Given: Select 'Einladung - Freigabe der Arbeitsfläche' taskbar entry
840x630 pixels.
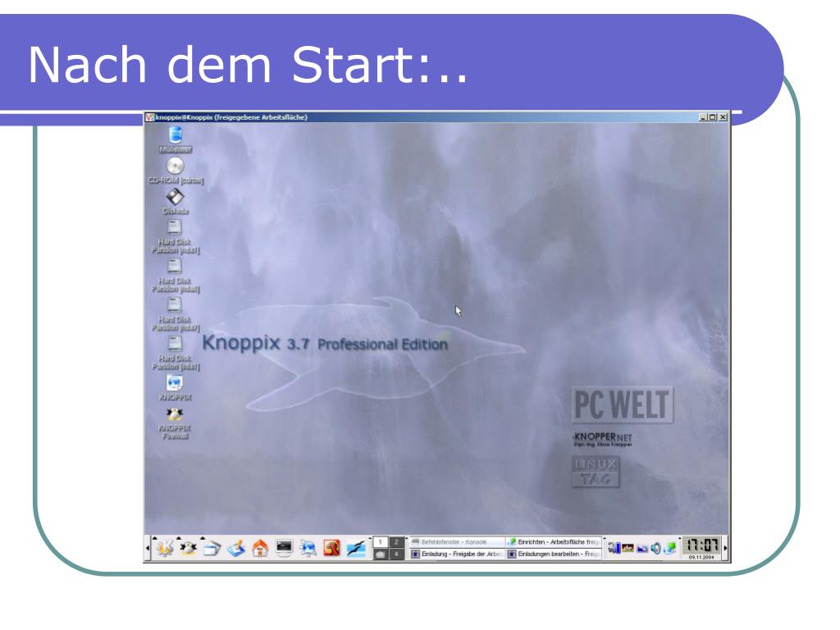Looking at the screenshot, I should click(457, 555).
